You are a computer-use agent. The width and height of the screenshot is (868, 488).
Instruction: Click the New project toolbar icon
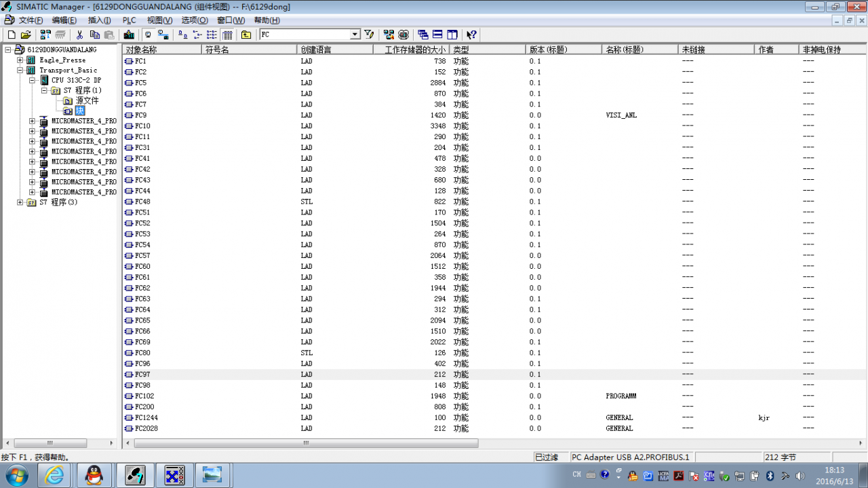pos(11,35)
